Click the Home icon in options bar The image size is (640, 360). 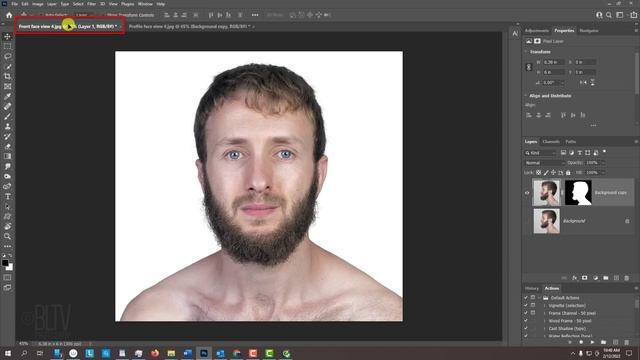pyautogui.click(x=9, y=15)
